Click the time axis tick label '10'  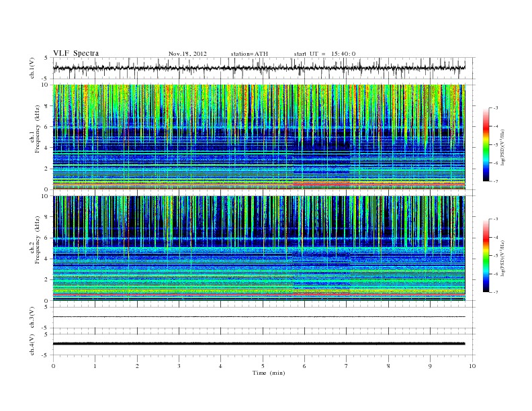tap(472, 366)
